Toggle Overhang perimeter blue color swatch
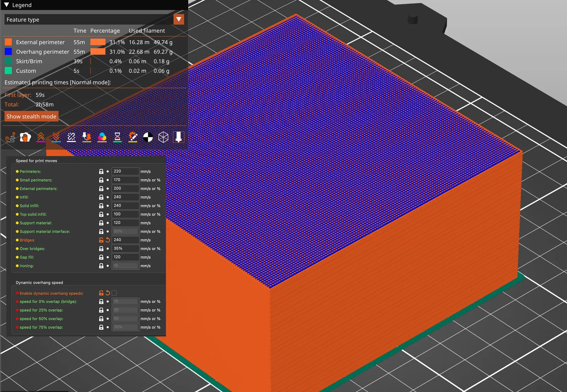 [x=8, y=52]
